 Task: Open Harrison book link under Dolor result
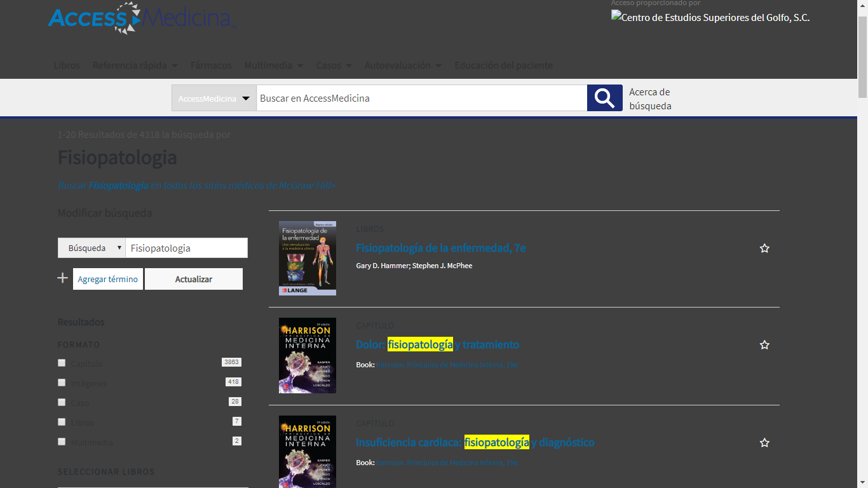click(x=447, y=365)
